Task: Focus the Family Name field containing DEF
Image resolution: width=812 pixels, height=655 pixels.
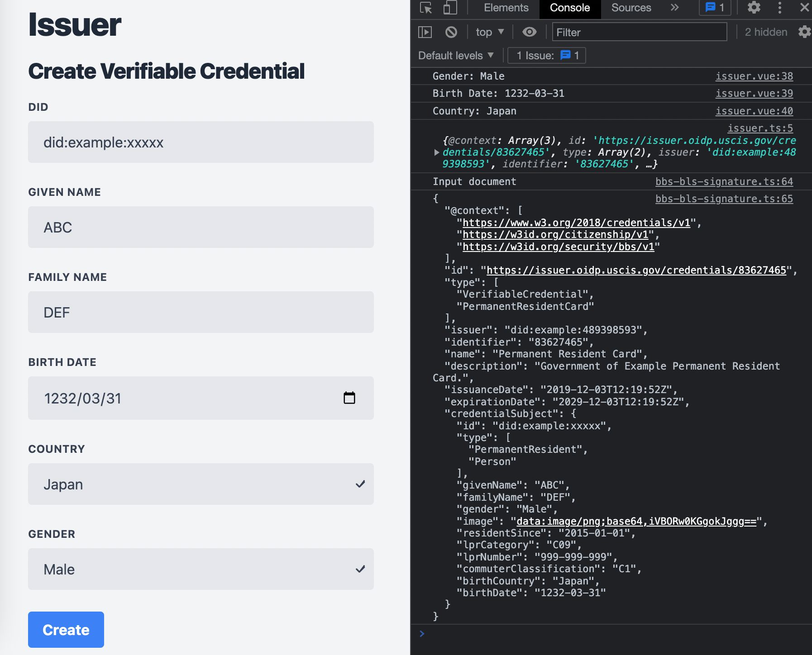Action: 201,312
